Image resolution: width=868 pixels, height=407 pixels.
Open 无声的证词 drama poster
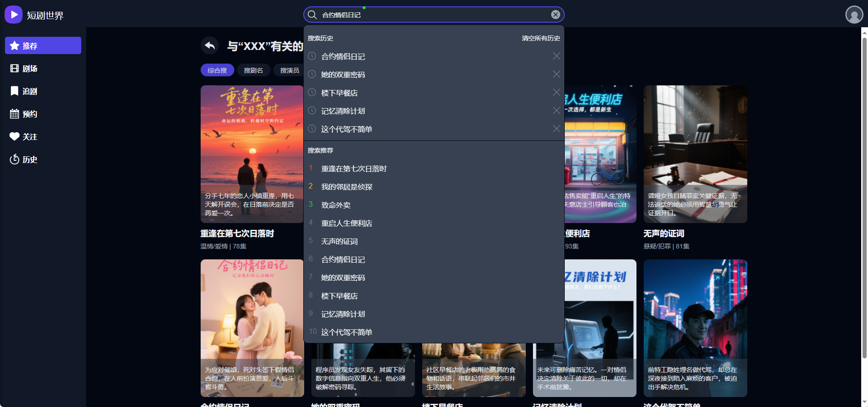click(695, 154)
